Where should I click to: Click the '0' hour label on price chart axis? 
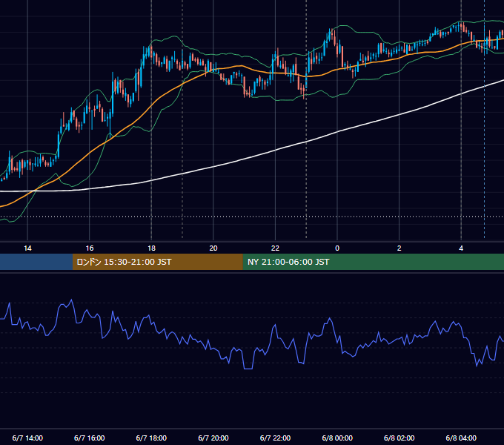(x=337, y=248)
